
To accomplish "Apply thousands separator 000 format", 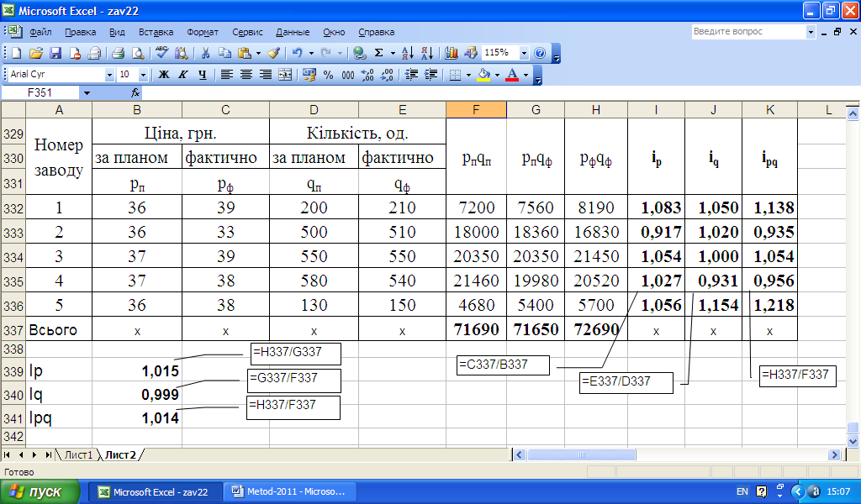I will (x=347, y=75).
